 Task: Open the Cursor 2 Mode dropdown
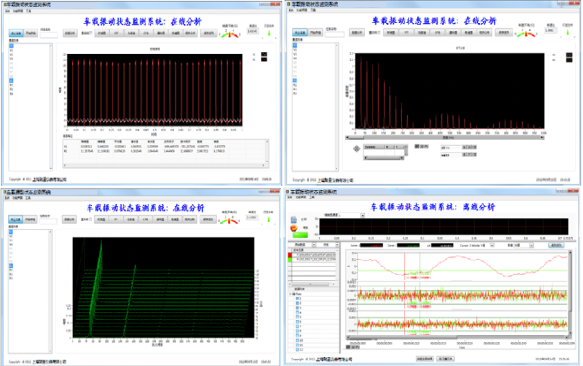492,245
